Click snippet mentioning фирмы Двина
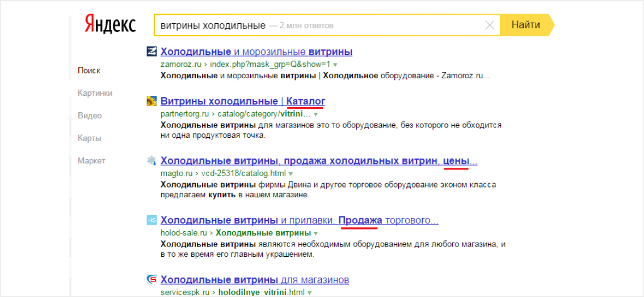This screenshot has height=297, width=644. 328,190
